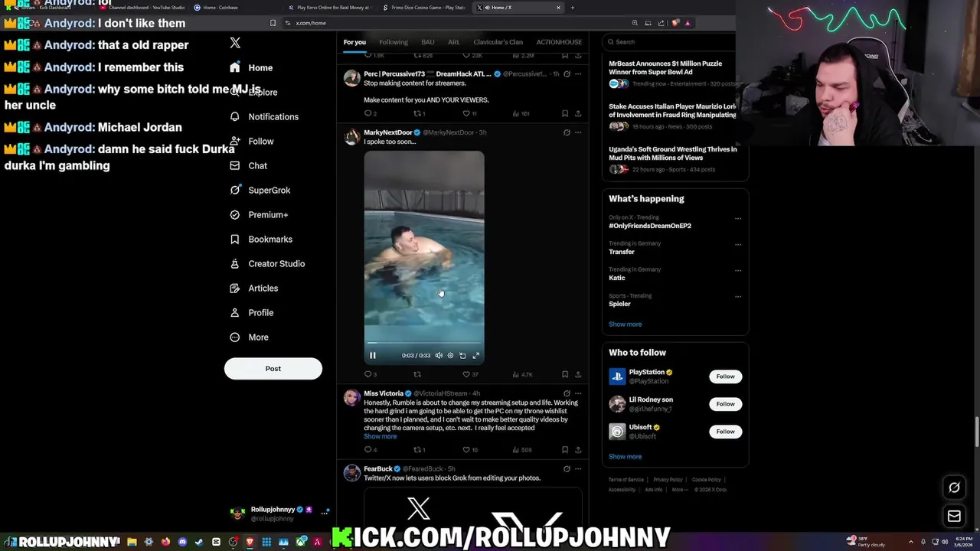This screenshot has width=980, height=551.
Task: Switch to the ARL tab
Action: [454, 42]
